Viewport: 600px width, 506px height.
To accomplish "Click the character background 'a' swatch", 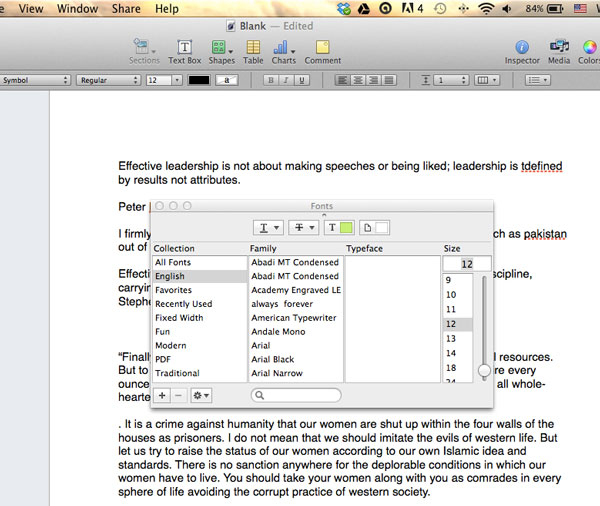I will pyautogui.click(x=227, y=80).
